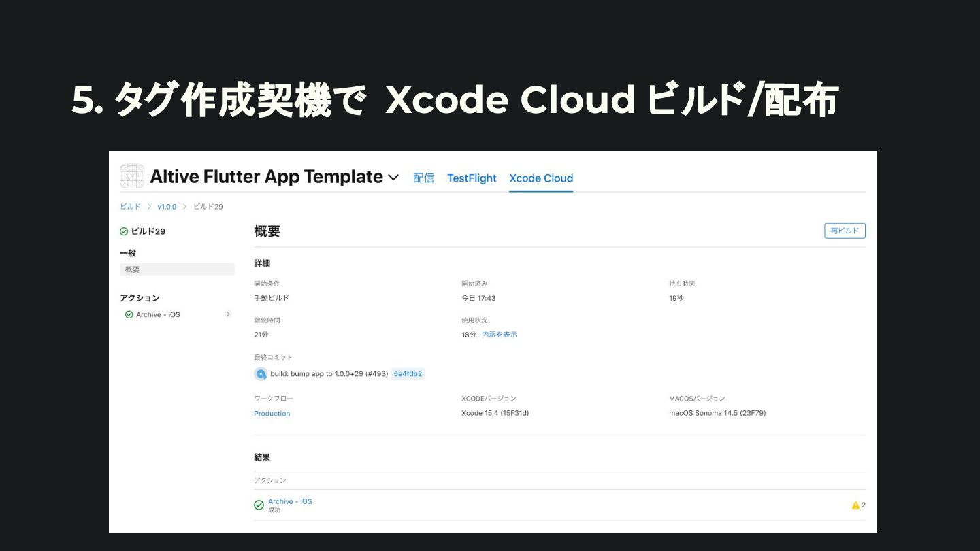Click the commit message build: bump app to 1.0.0+29
The image size is (980, 551).
click(x=329, y=373)
